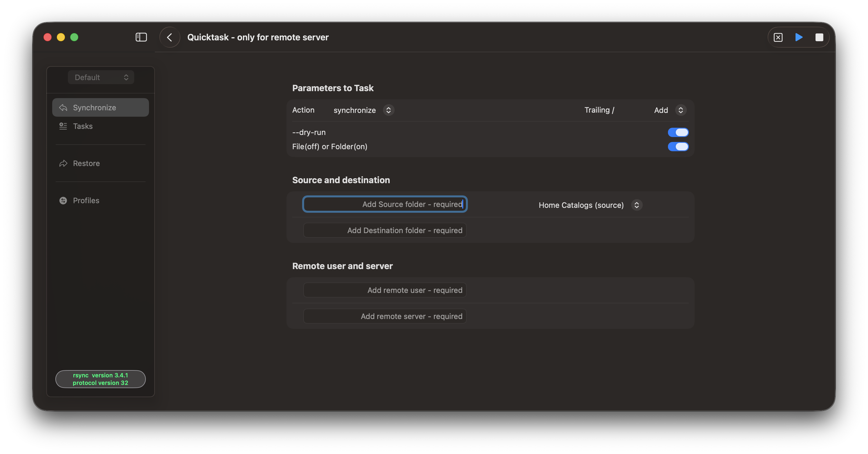868x454 pixels.
Task: Click the rsync version 3.4.1 badge
Action: 100,379
